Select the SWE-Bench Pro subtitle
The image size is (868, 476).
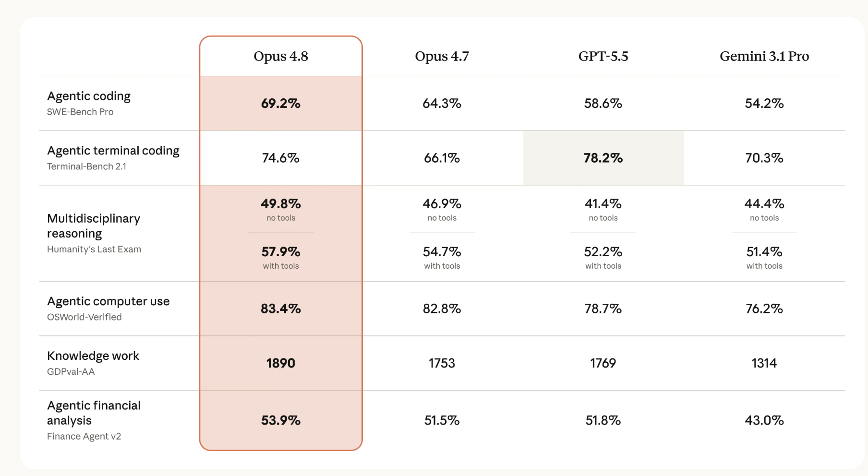pyautogui.click(x=80, y=112)
